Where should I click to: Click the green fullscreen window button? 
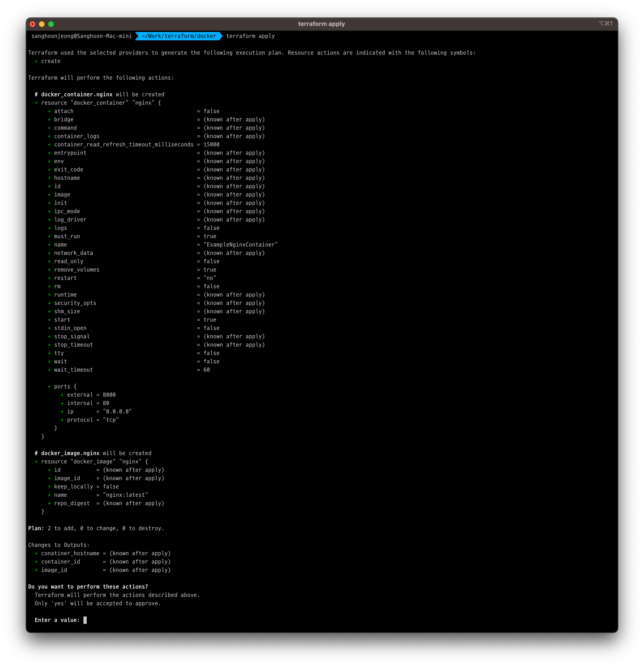[51, 24]
